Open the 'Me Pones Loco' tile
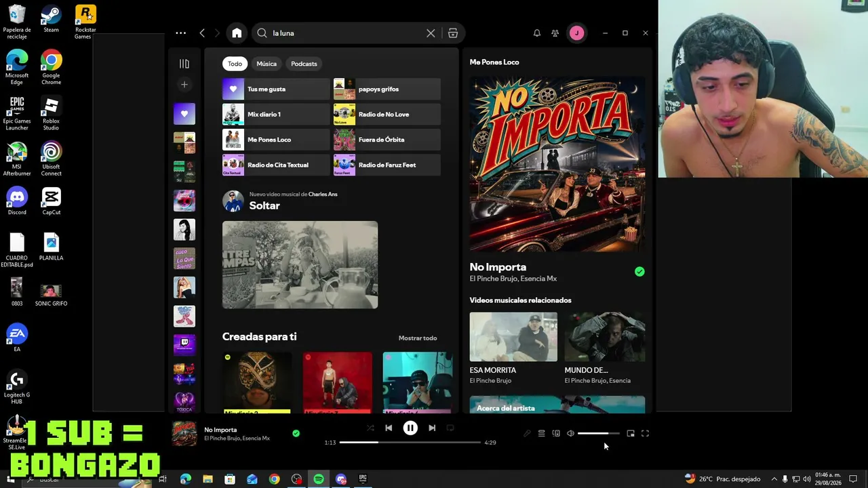 pyautogui.click(x=276, y=140)
